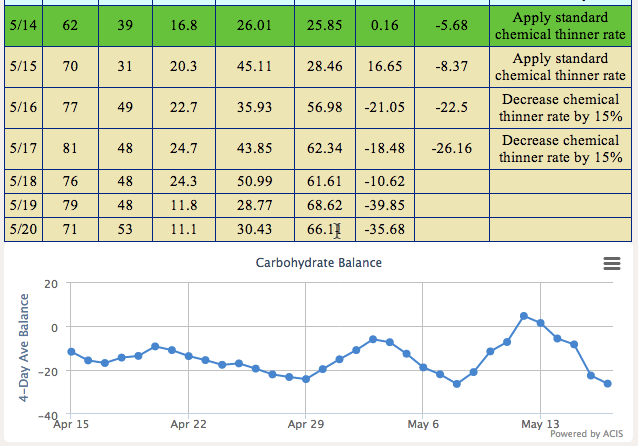Click the highest peak data point on chart
The image size is (638, 446).
pos(524,316)
